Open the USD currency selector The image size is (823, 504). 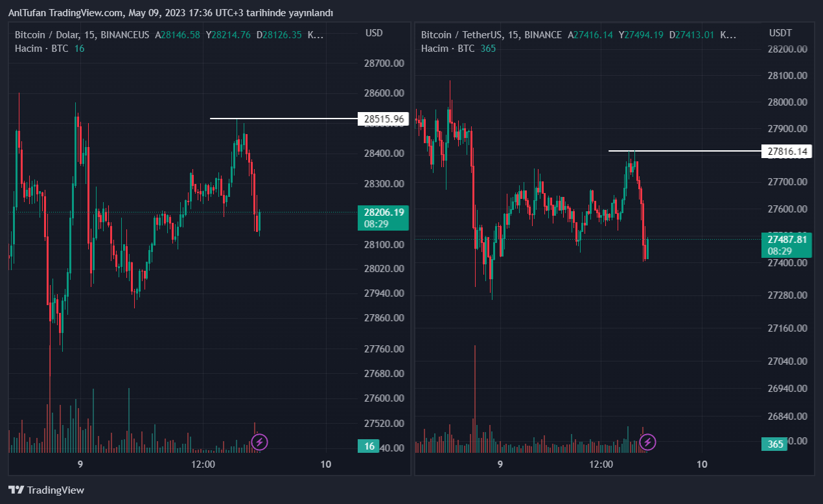point(374,33)
